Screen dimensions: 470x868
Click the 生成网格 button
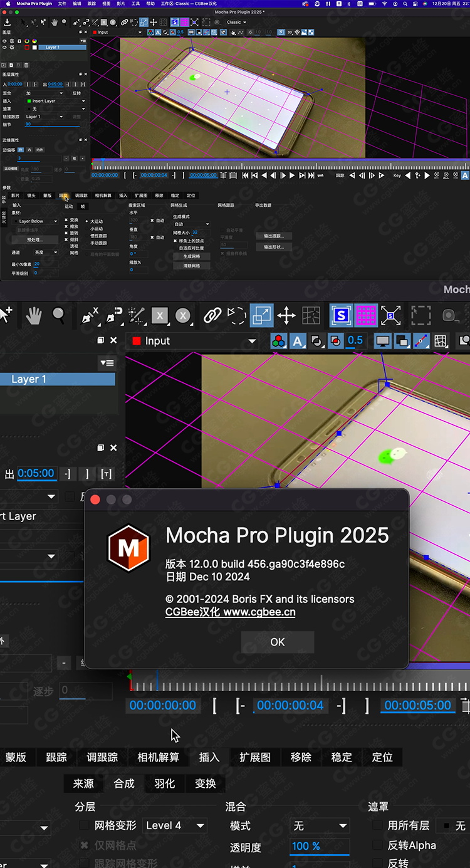tap(191, 256)
